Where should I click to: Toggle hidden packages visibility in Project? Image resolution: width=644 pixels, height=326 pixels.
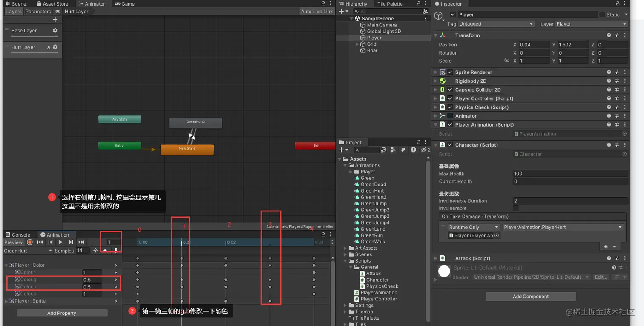425,150
